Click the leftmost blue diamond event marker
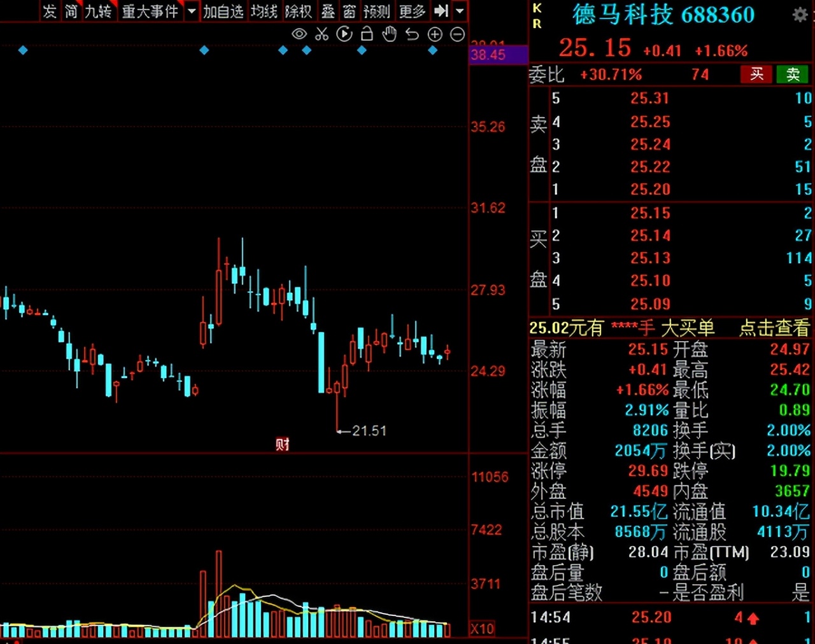This screenshot has width=815, height=644. 23,50
